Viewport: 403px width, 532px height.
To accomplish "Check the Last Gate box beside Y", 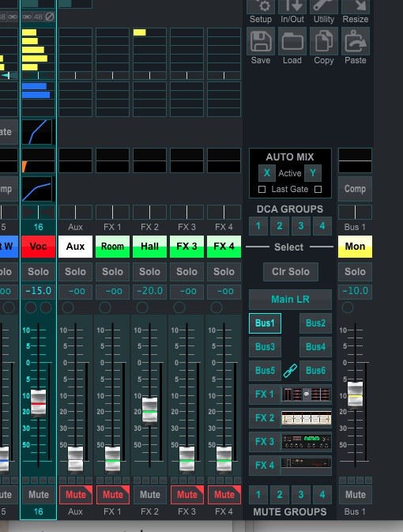I will pyautogui.click(x=318, y=189).
